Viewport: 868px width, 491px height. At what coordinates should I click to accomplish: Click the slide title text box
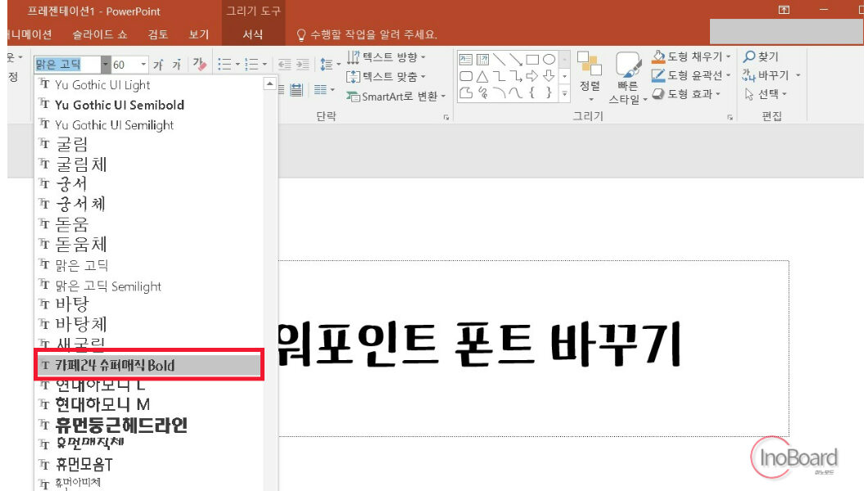coord(534,349)
